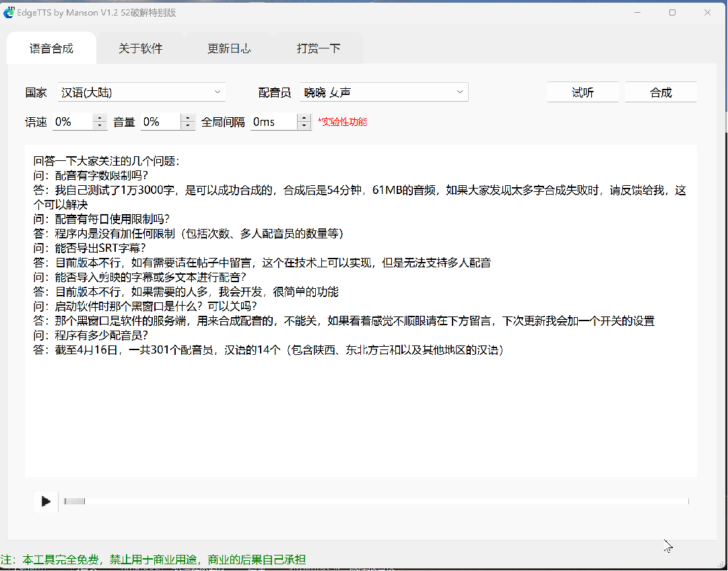The image size is (728, 571).
Task: Click the heading 回答一下大家关注的几个问题
Action: click(x=106, y=162)
